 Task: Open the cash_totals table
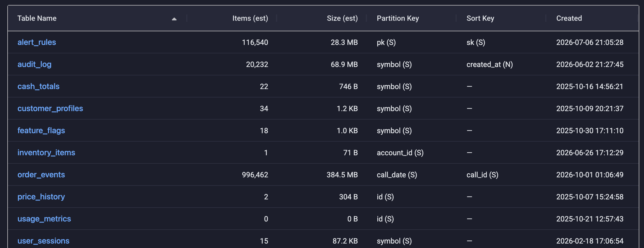point(38,86)
